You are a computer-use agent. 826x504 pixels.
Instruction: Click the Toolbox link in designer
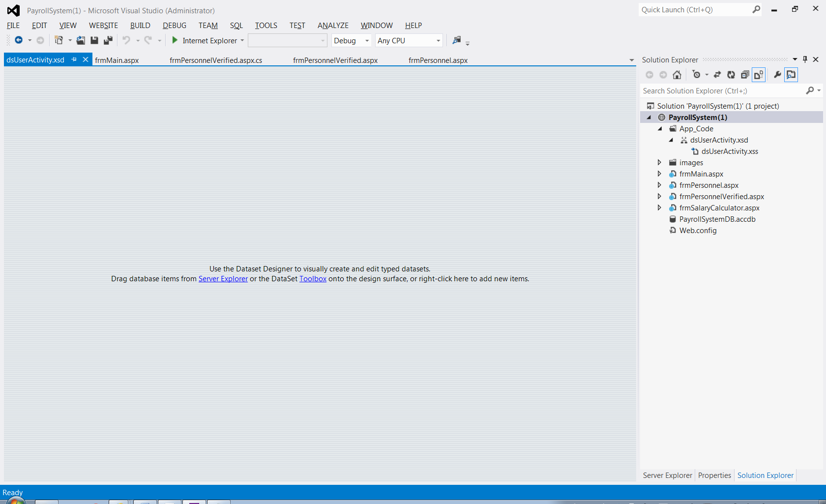tap(313, 279)
